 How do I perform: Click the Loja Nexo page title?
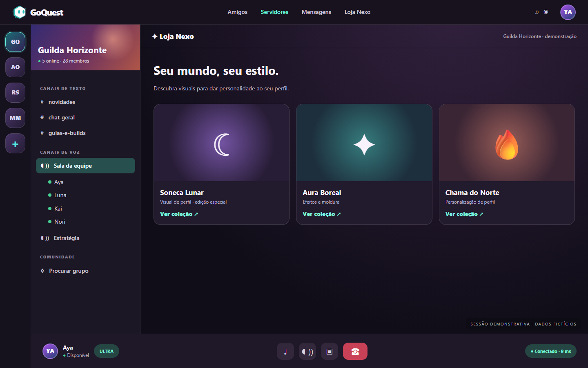coord(173,36)
